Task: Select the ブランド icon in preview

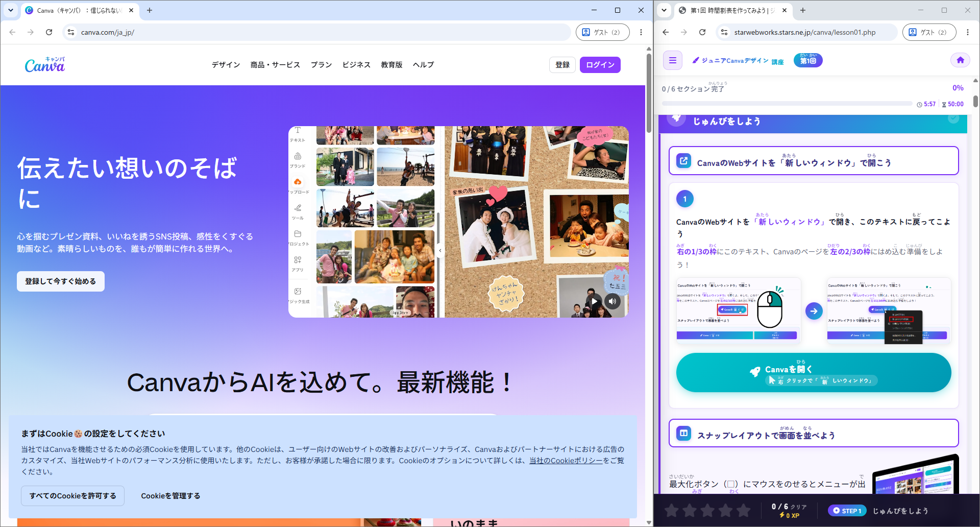Action: coord(298,160)
